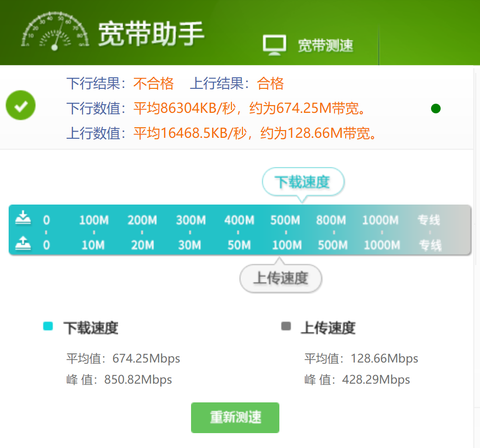Click the 上传速度 speech bubble marker

[281, 276]
